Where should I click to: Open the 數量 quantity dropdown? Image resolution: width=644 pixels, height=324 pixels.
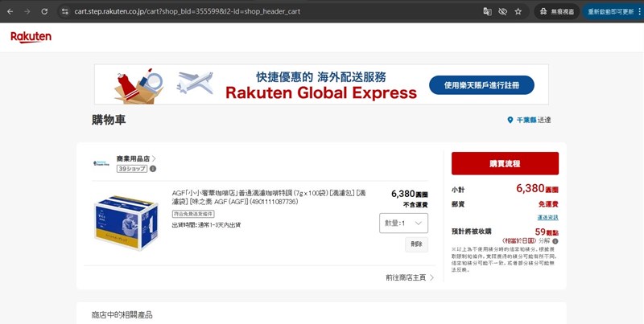pos(403,223)
